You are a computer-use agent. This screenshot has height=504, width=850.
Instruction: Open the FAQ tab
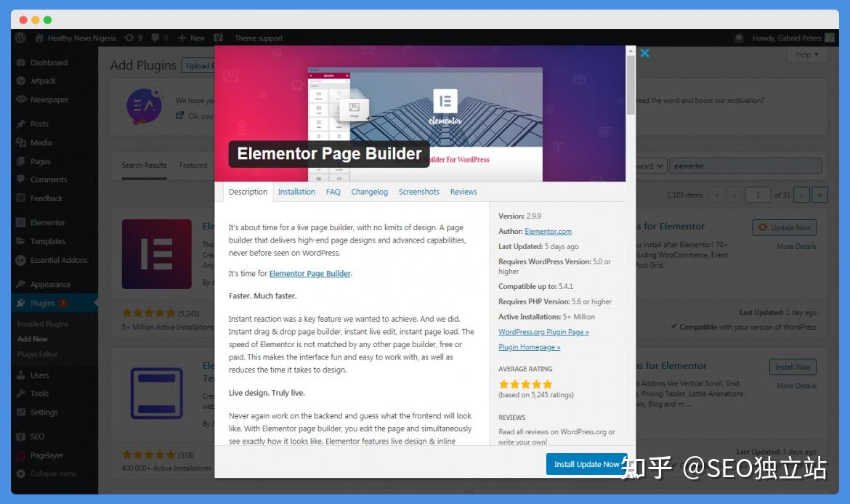coord(333,192)
